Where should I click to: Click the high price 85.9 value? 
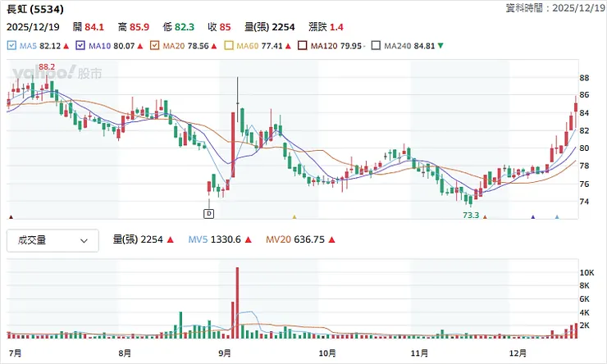tap(139, 27)
